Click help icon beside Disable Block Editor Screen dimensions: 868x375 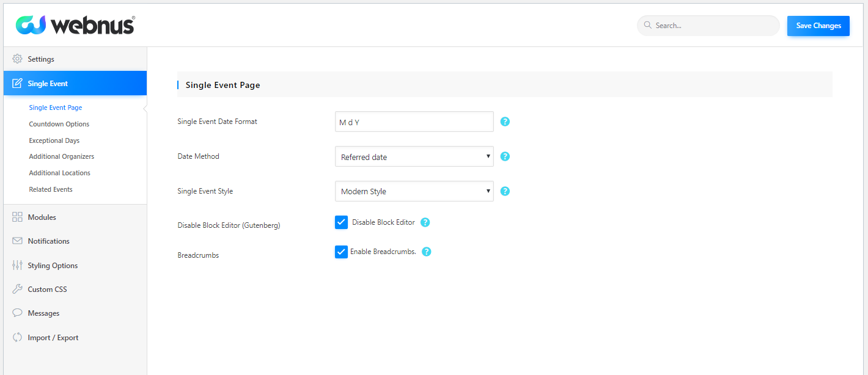425,222
